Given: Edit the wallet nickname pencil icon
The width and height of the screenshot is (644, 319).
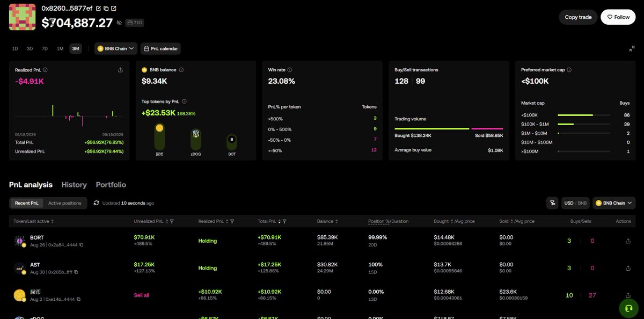Looking at the screenshot, I should tap(98, 9).
